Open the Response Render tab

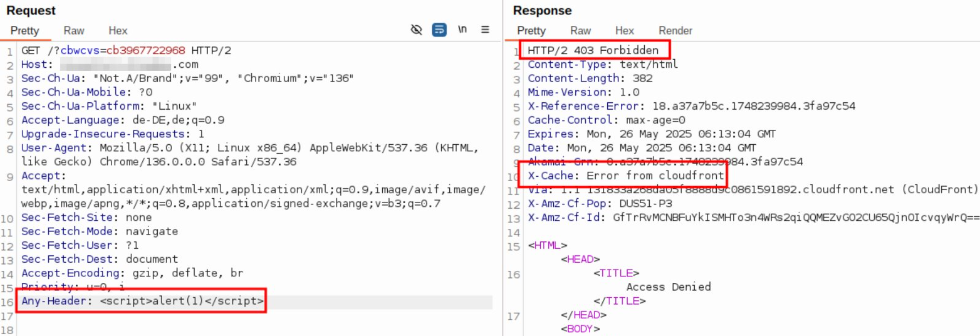tap(675, 30)
